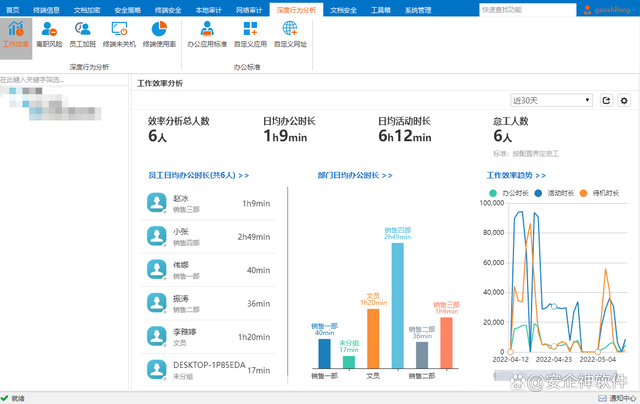The height and width of the screenshot is (404, 640).
Task: Click the coral 销售三部 1h9min bar
Action: [x=446, y=343]
